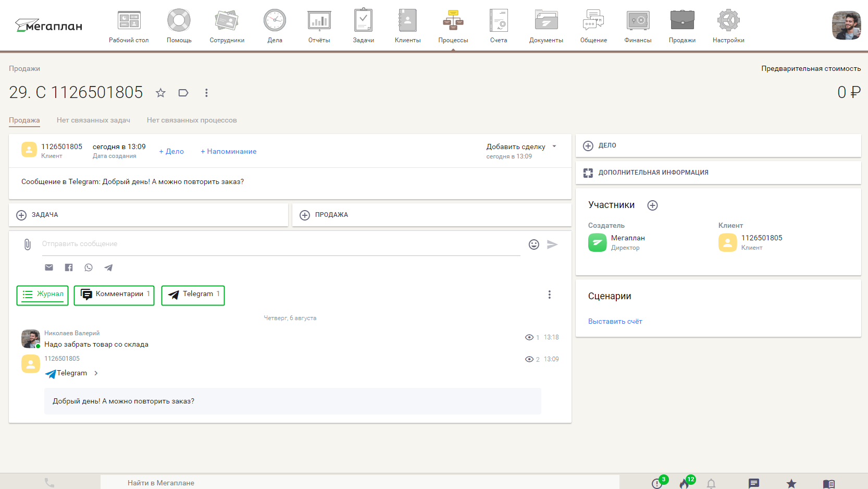Viewport: 868px width, 489px height.
Task: Click + Напоминание link
Action: (229, 151)
